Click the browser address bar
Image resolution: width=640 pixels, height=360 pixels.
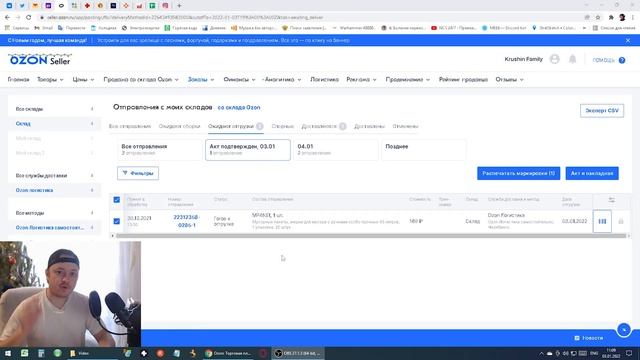point(310,17)
